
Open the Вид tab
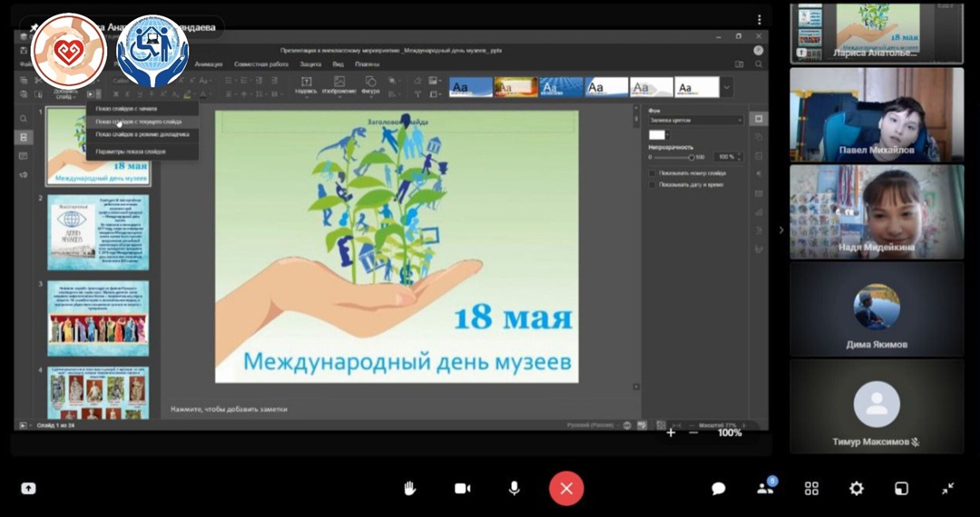pos(338,63)
